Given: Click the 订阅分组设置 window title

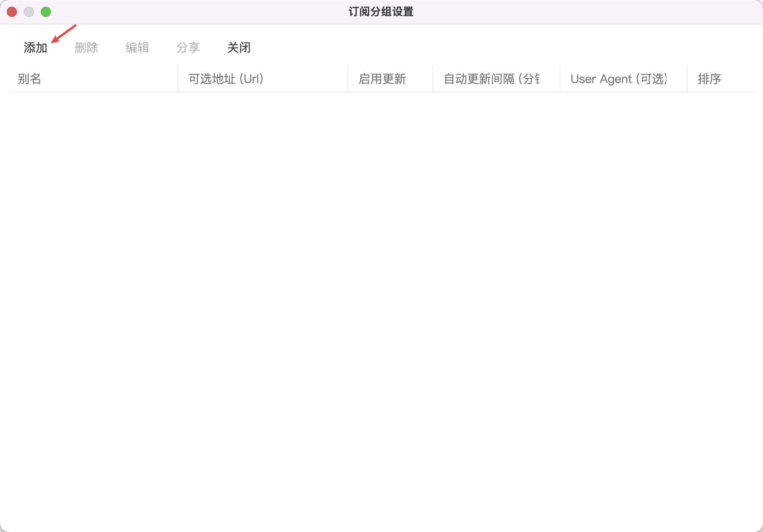Looking at the screenshot, I should 381,12.
